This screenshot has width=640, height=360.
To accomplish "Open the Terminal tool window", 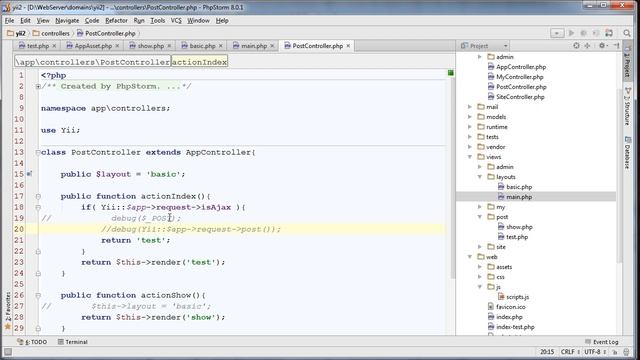I will click(73, 342).
